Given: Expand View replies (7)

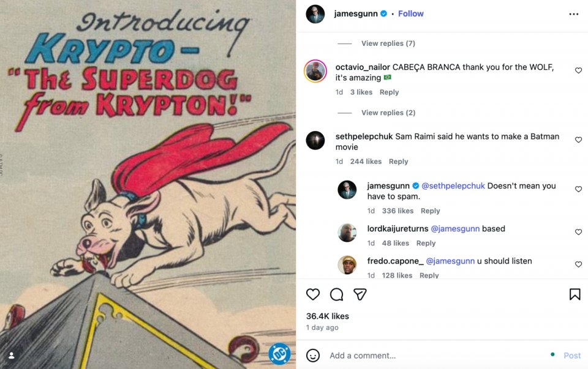Looking at the screenshot, I should point(388,43).
